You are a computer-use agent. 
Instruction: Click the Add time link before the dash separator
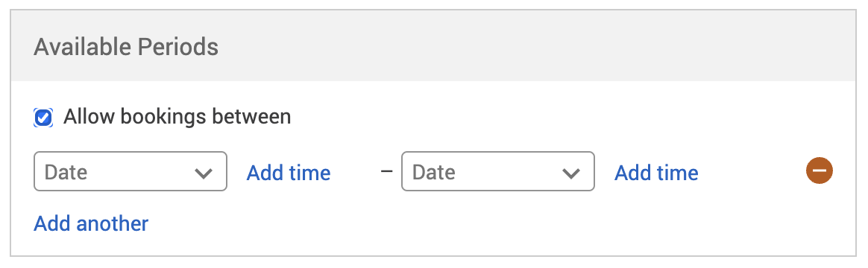coord(289,173)
